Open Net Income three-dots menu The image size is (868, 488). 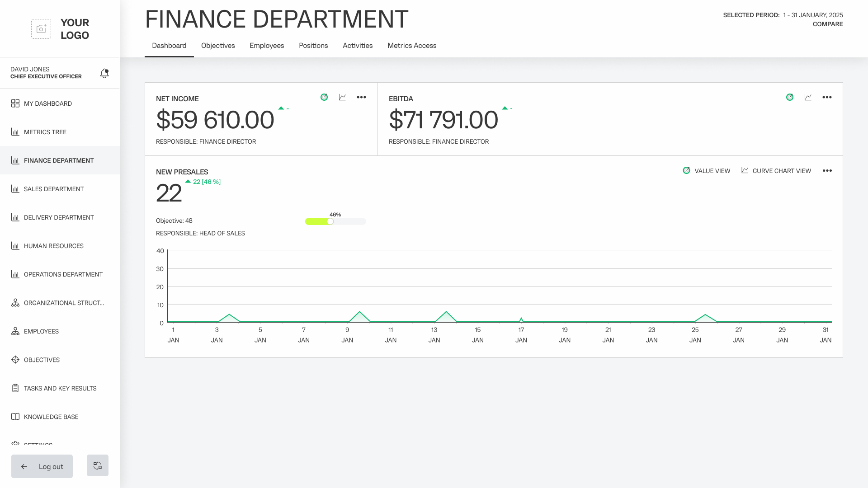(x=361, y=97)
